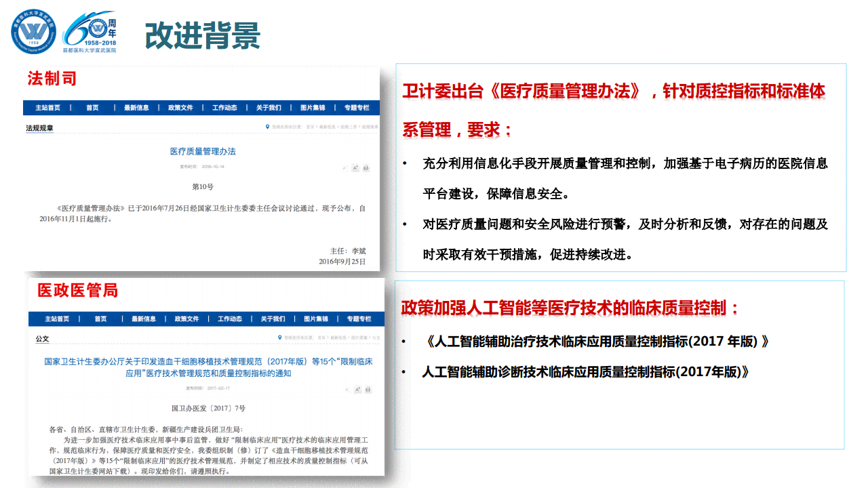Click the location pin icon beside 公文 breadcrumb

tap(279, 337)
